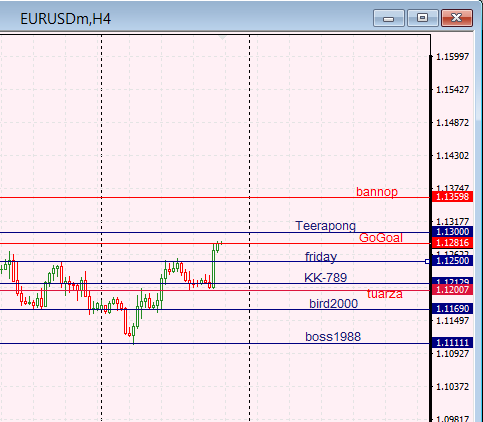Click the restore window button
Image resolution: width=483 pixels, height=422 pixels.
tap(423, 18)
